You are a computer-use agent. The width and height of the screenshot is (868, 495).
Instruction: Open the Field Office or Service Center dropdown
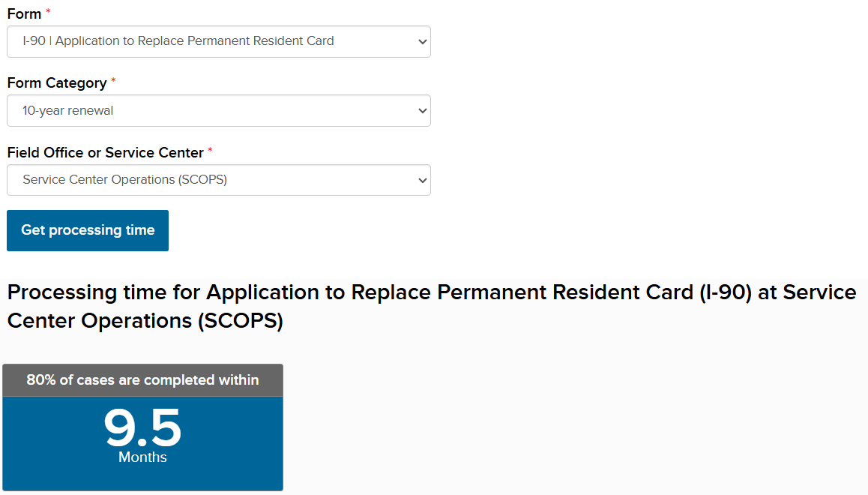coord(219,180)
